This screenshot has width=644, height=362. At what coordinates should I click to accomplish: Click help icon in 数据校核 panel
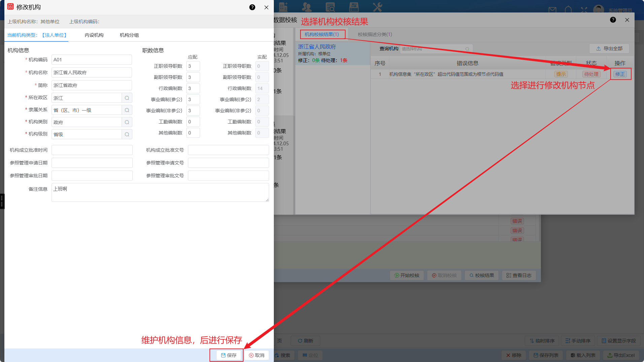coord(613,20)
